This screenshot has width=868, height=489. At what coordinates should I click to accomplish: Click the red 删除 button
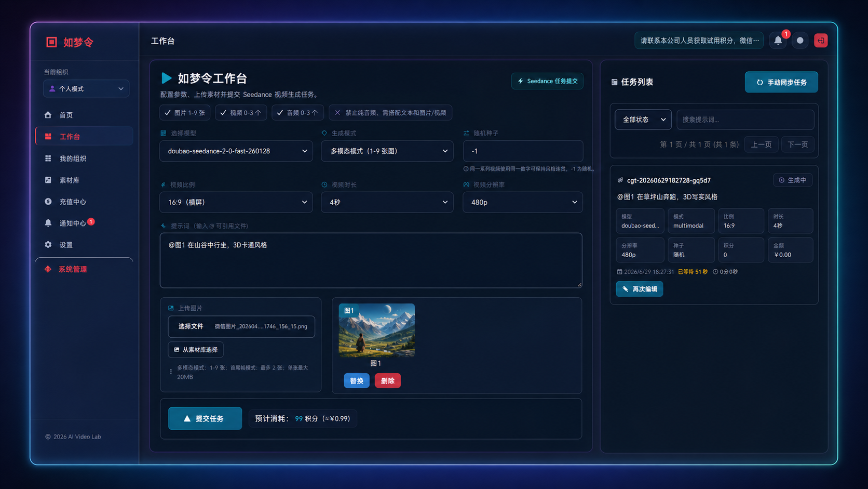pos(388,381)
